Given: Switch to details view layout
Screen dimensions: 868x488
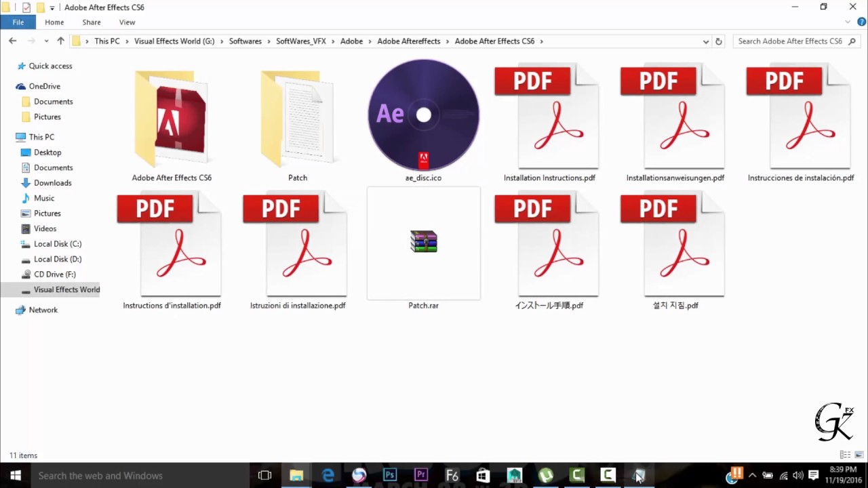Looking at the screenshot, I should (845, 455).
